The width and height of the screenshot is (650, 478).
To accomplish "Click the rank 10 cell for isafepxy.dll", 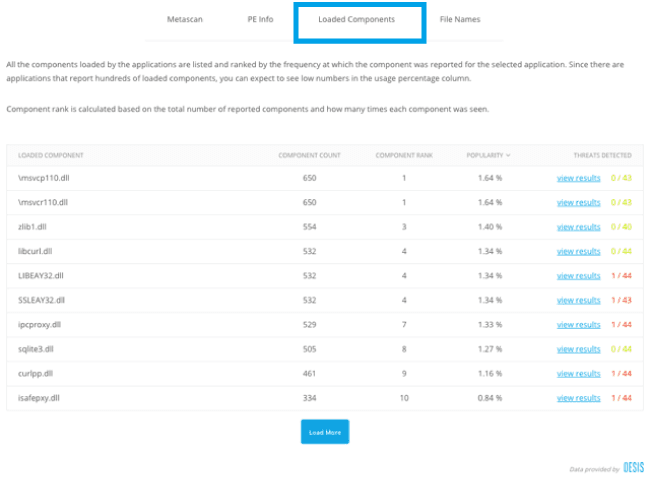I will [404, 398].
